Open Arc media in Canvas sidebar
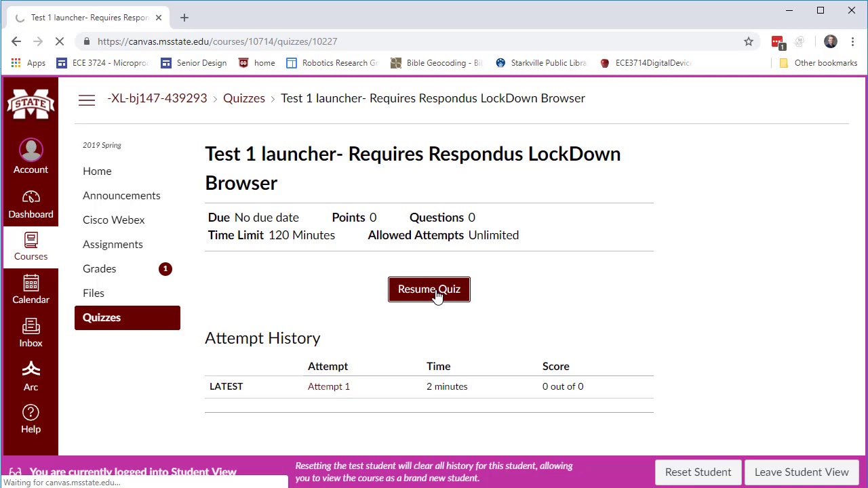868x488 pixels. tap(31, 376)
